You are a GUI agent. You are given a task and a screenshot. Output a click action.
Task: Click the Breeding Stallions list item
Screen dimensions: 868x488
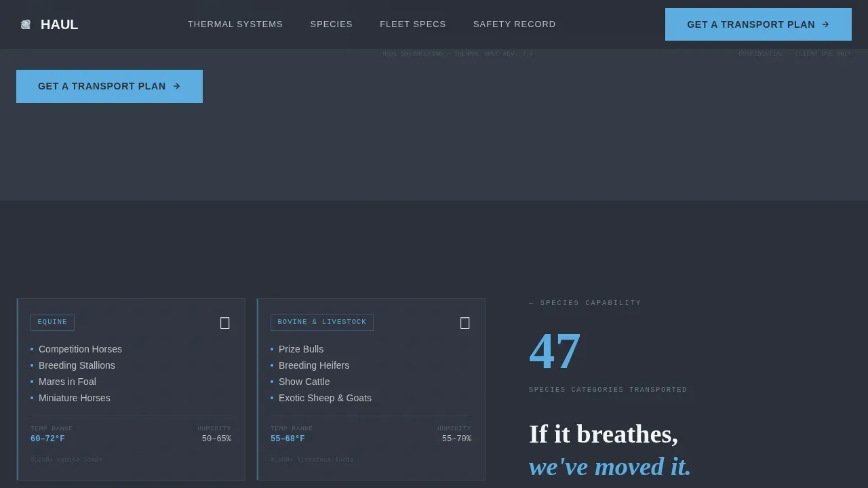pyautogui.click(x=77, y=365)
